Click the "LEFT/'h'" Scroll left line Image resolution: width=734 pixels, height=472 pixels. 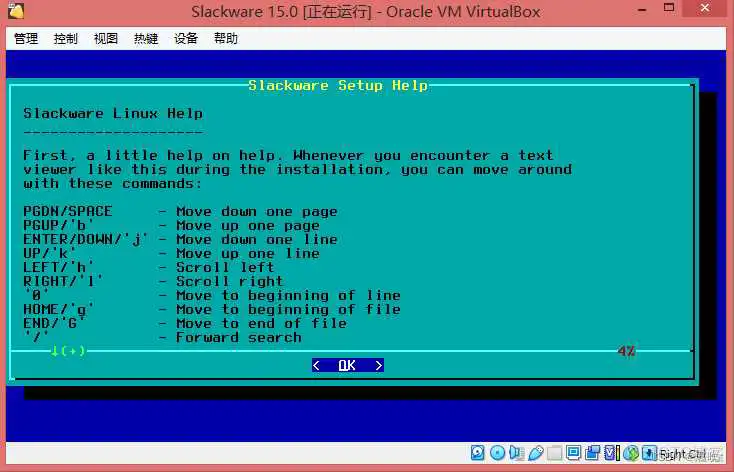coord(149,267)
